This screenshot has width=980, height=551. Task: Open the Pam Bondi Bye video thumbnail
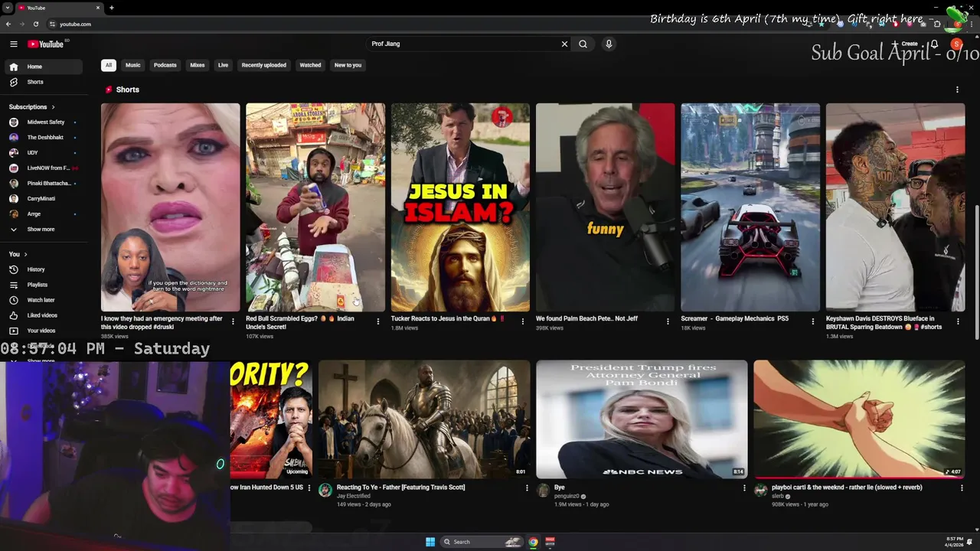click(x=642, y=419)
